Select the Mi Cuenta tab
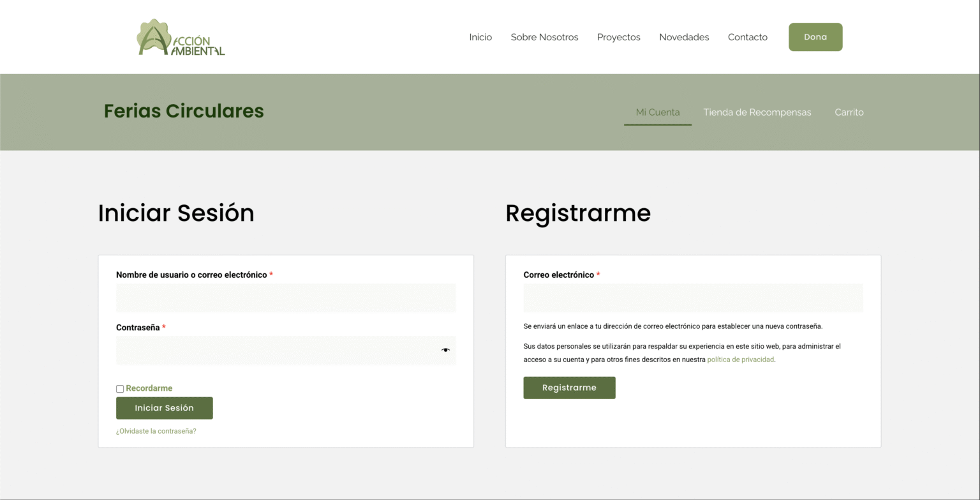 pyautogui.click(x=658, y=112)
